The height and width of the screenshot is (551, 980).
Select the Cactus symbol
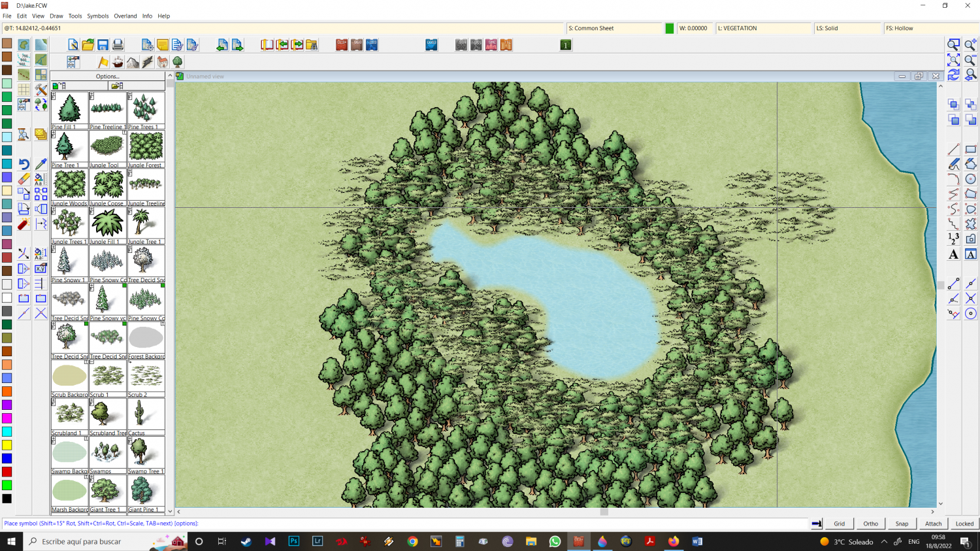coord(146,417)
